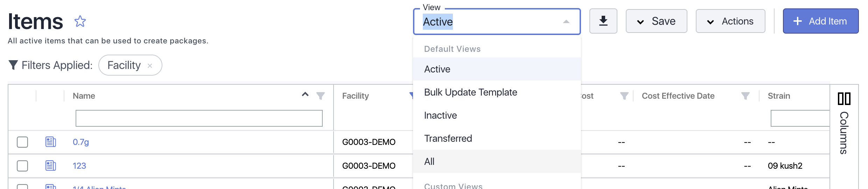Select the Transferred view option
Image resolution: width=868 pixels, height=189 pixels.
tap(448, 139)
